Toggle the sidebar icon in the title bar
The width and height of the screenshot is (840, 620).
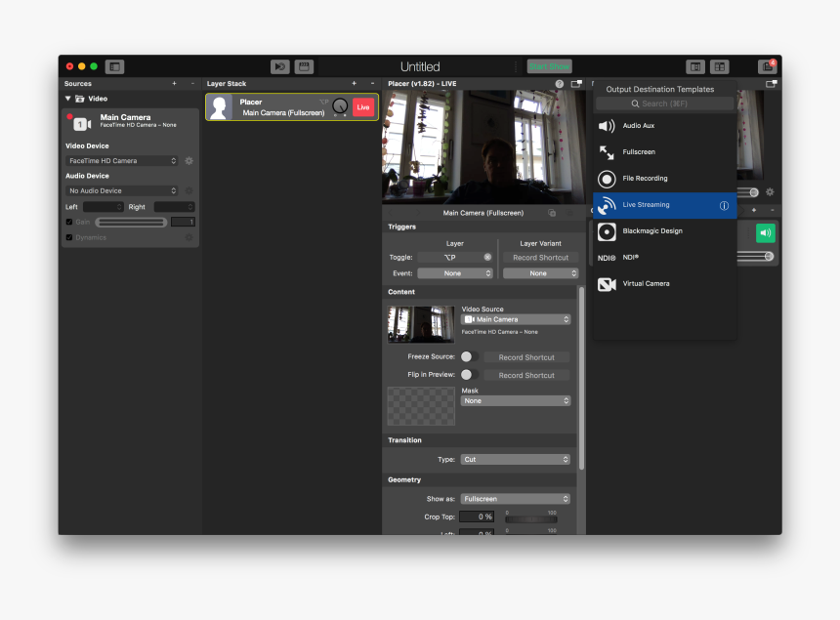(x=114, y=67)
